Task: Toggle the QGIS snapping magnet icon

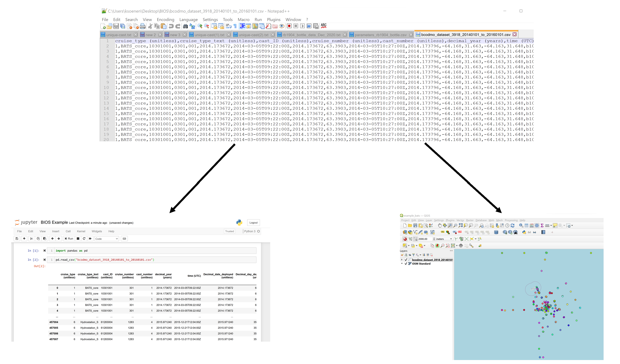Action: click(x=405, y=239)
